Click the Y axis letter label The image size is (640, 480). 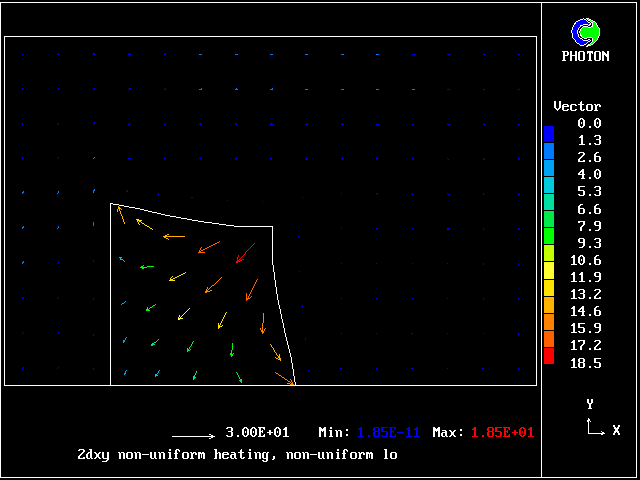coord(590,404)
